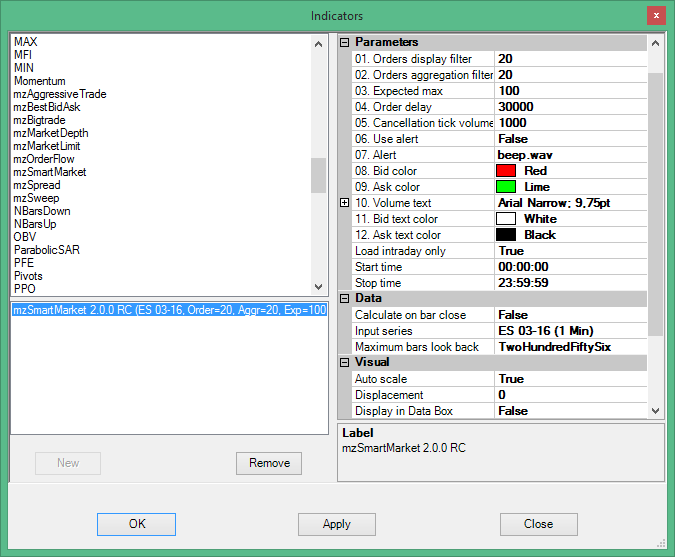Toggle Use alert False value

tap(571, 139)
